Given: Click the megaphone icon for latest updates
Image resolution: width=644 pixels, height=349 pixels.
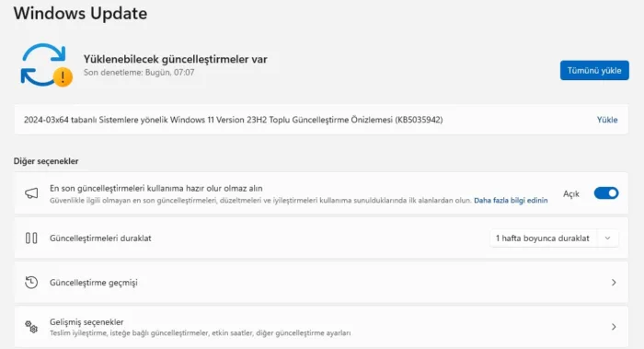Looking at the screenshot, I should pyautogui.click(x=31, y=193).
